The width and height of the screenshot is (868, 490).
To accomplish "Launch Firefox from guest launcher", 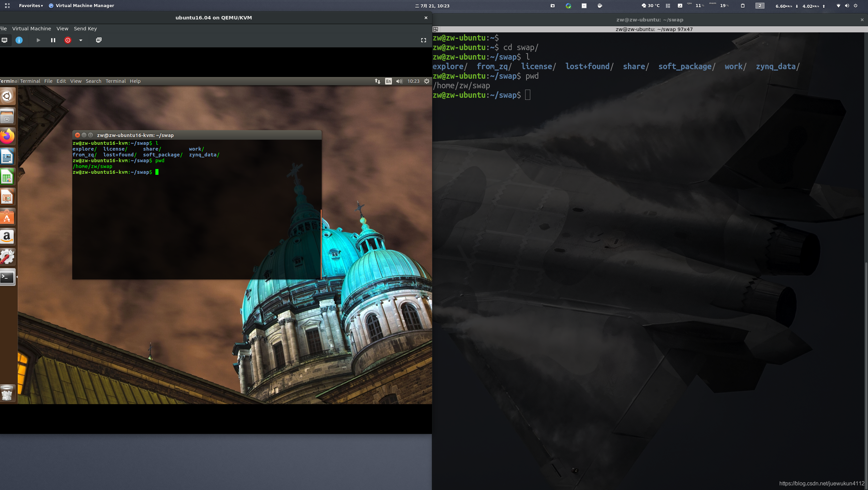I will click(x=7, y=137).
